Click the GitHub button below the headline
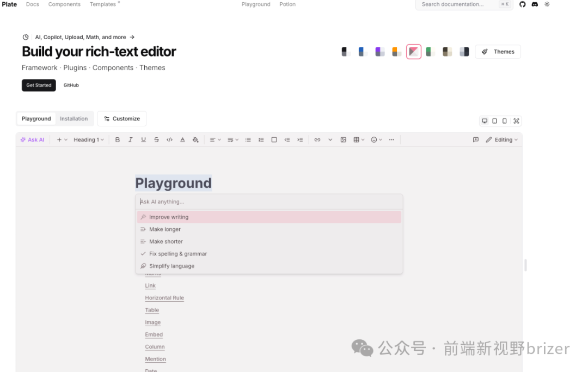The height and width of the screenshot is (372, 588). 71,85
